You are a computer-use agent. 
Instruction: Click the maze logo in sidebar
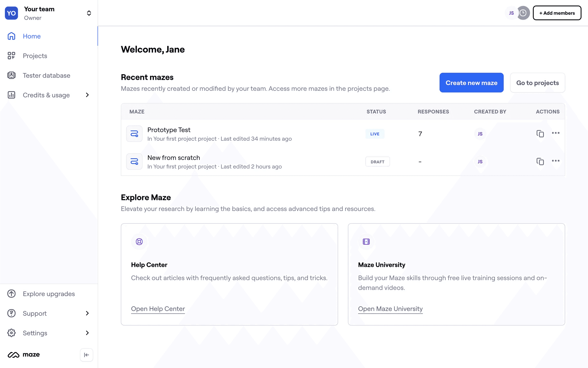point(24,355)
